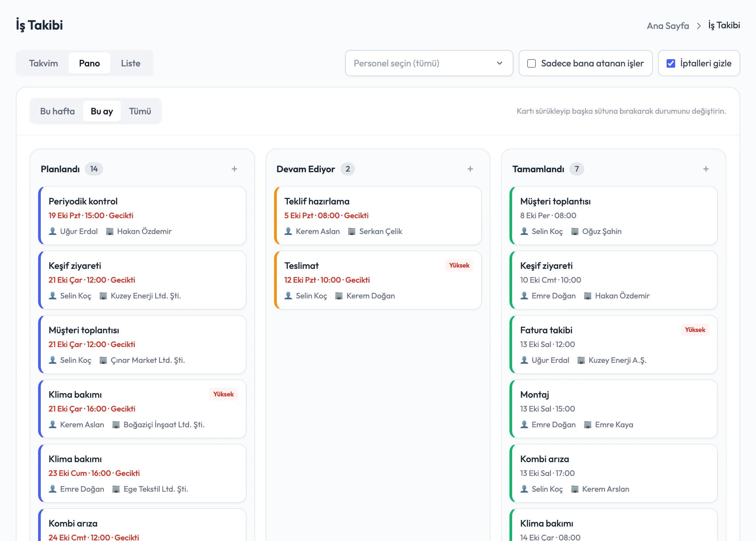Open Periyodik kontrol card title
This screenshot has height=541, width=756.
point(83,201)
